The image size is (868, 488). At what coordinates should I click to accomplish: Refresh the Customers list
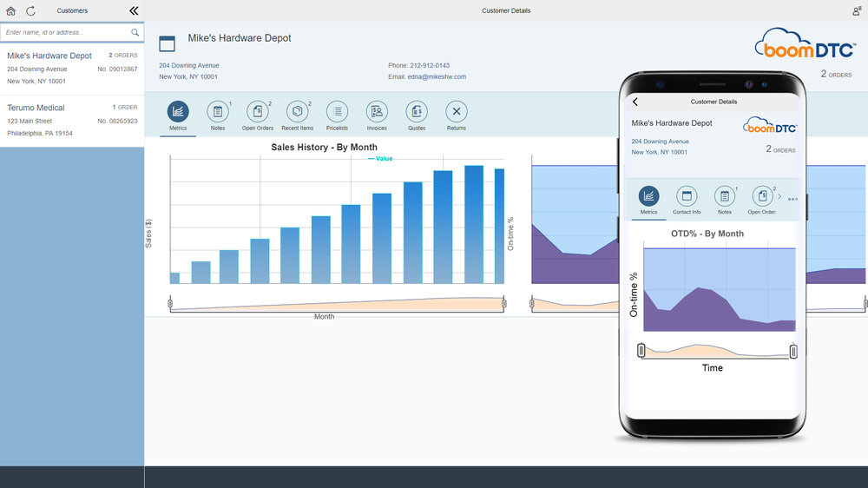point(31,10)
